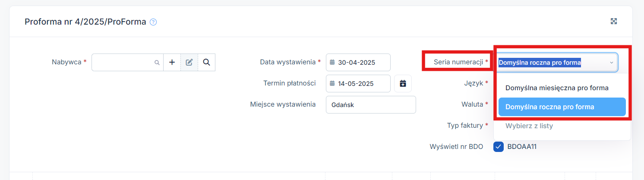Select 'Domyślna miesięczna pro forma' option
The height and width of the screenshot is (180, 644).
coord(557,88)
